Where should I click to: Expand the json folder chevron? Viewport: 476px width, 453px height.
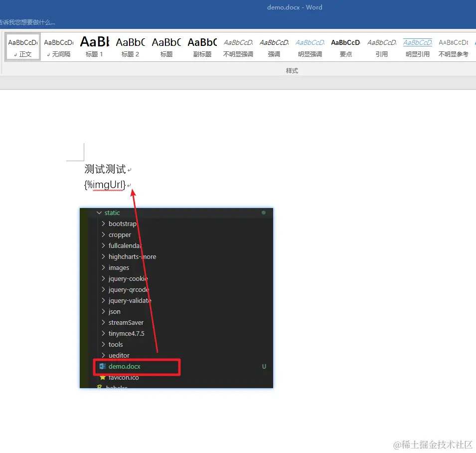click(103, 311)
